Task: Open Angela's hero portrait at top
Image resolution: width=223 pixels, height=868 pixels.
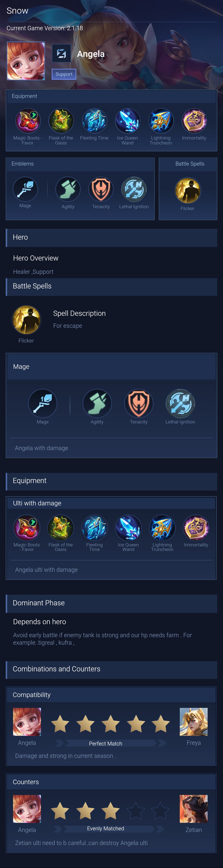Action: click(26, 61)
